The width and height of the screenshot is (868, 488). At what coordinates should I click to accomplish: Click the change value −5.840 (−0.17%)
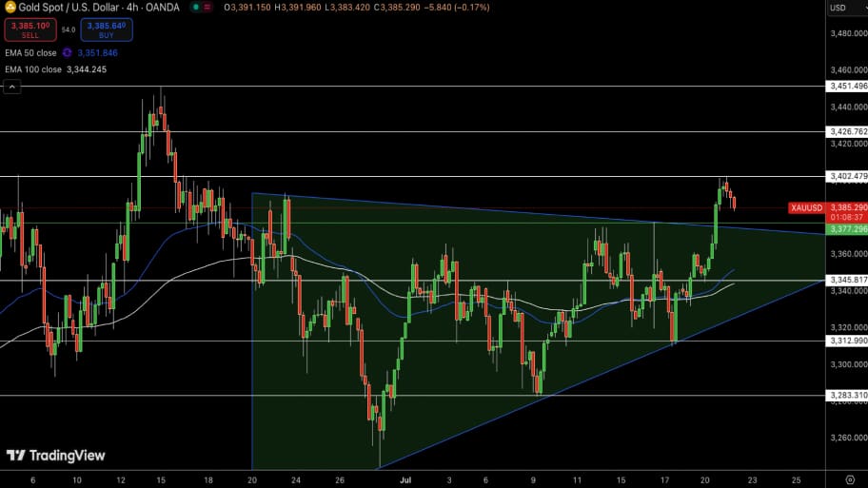[457, 8]
